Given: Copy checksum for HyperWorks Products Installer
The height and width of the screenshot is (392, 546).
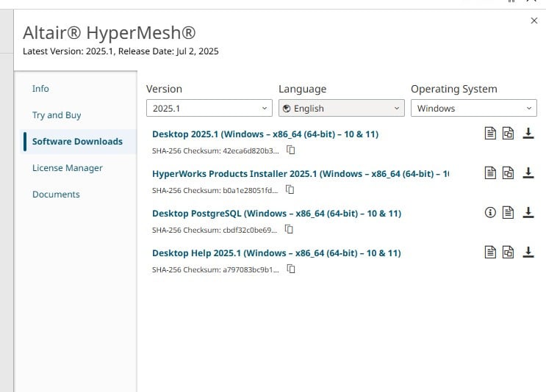Looking at the screenshot, I should coord(290,189).
